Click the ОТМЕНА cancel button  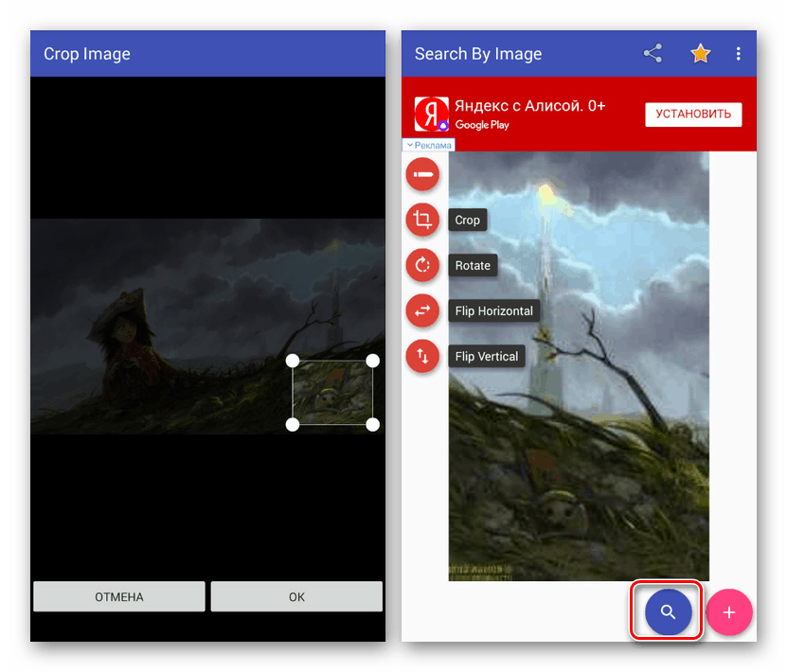[119, 596]
